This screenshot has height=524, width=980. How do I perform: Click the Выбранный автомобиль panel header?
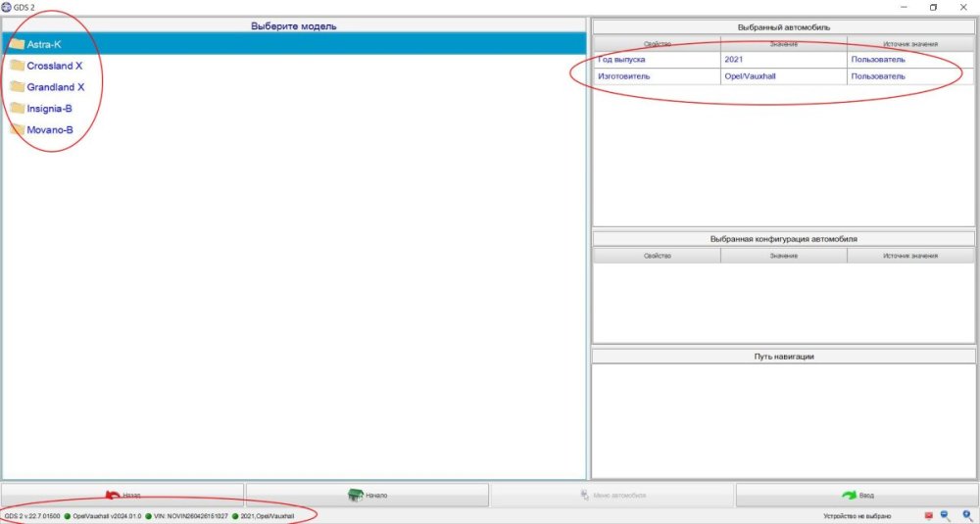click(784, 26)
